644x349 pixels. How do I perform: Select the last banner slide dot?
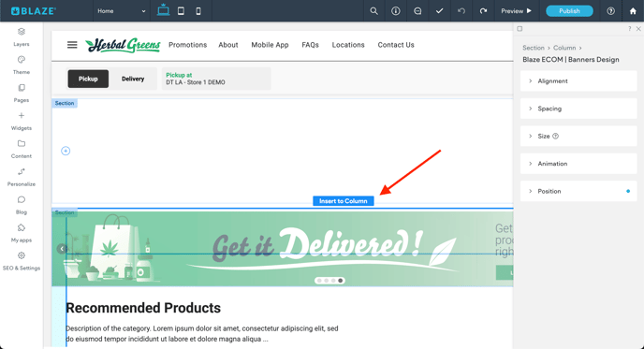pos(341,281)
